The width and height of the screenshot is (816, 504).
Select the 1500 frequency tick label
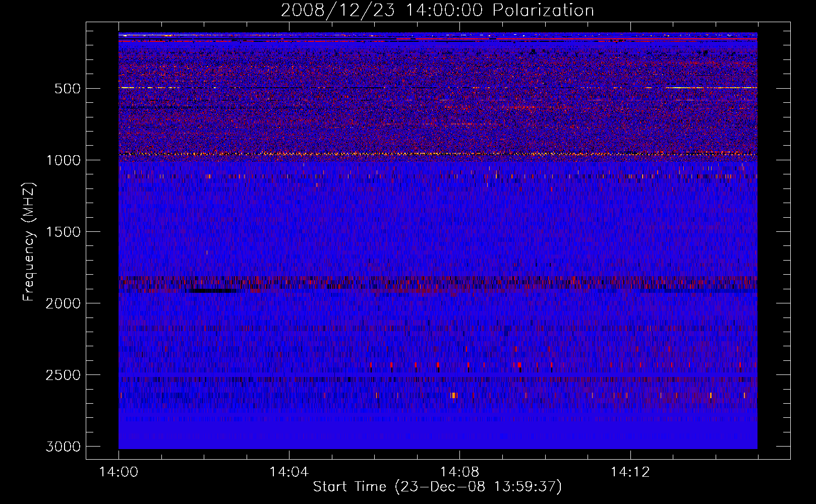[x=63, y=232]
